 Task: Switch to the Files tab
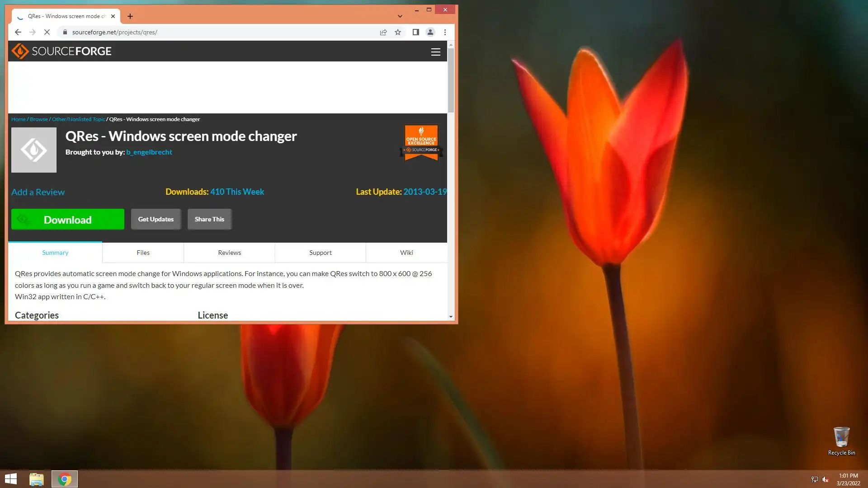point(143,253)
